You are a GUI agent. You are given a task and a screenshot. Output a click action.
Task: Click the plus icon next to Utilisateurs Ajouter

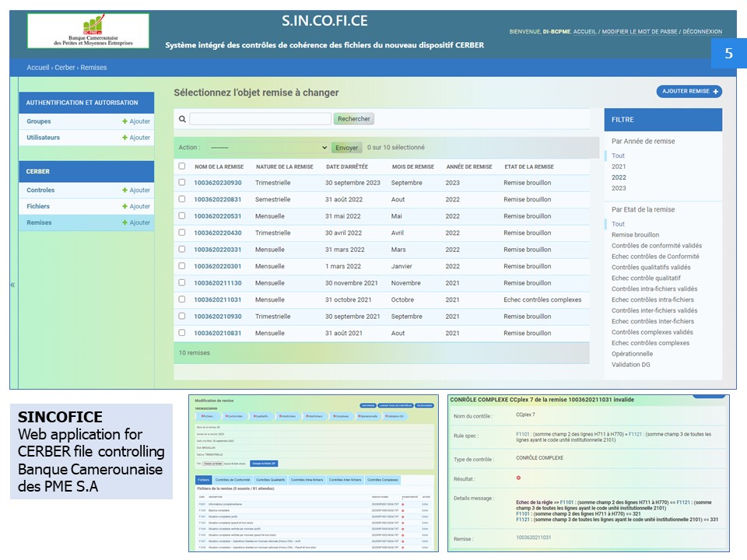(124, 138)
